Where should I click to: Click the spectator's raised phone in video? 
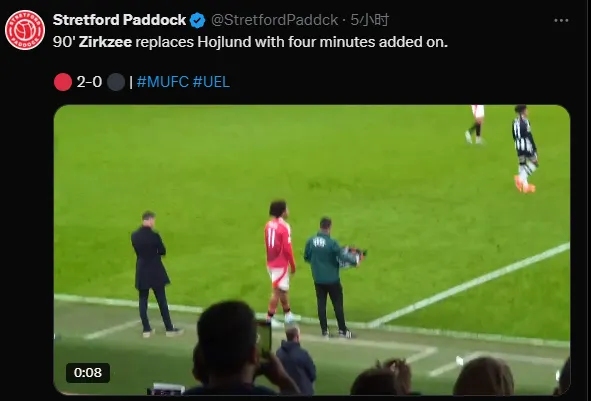click(263, 338)
